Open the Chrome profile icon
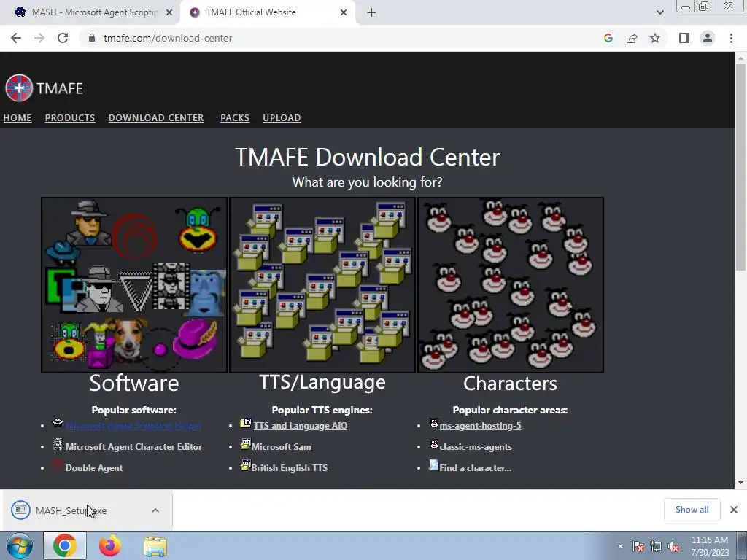Screen dimensions: 747x560 click(x=708, y=38)
